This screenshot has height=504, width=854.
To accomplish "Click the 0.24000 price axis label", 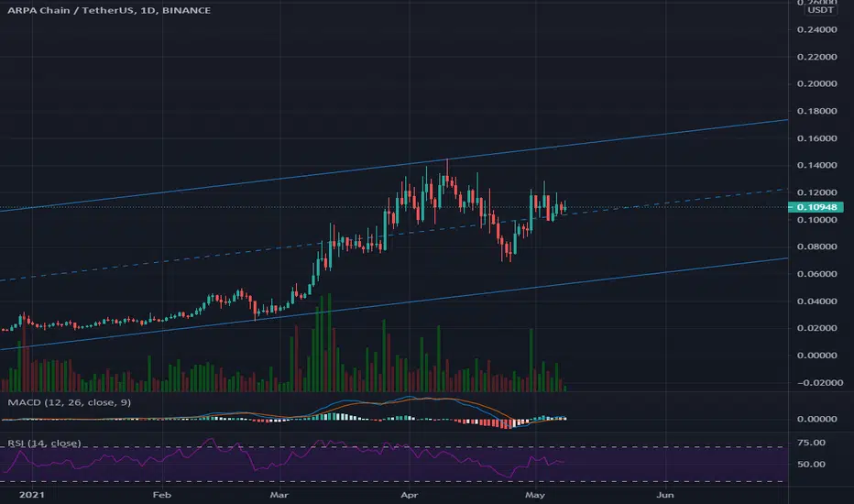I will click(x=817, y=29).
